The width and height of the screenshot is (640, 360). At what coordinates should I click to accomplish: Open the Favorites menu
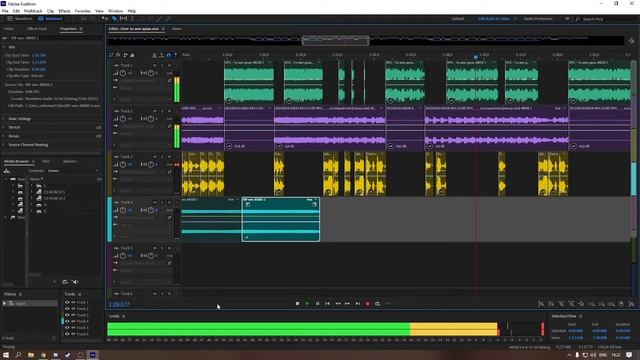click(82, 11)
